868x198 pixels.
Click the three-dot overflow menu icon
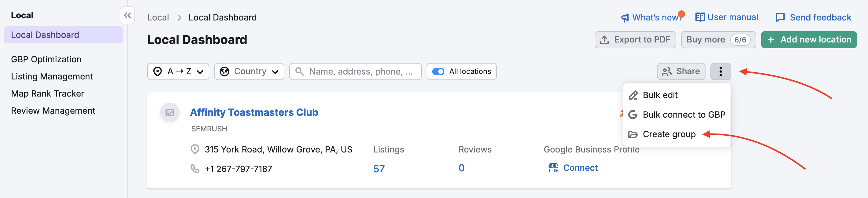point(720,71)
